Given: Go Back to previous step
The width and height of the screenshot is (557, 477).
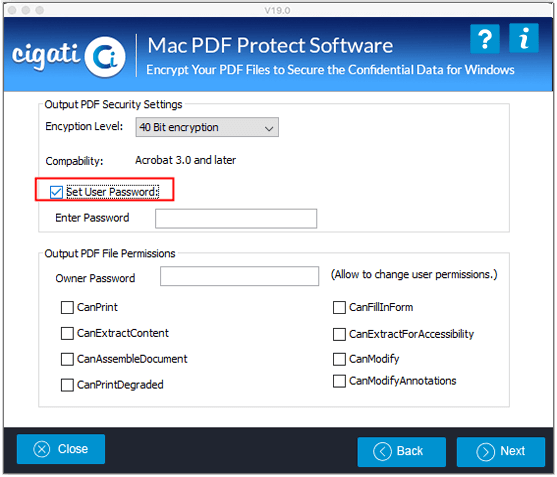Looking at the screenshot, I should point(403,453).
